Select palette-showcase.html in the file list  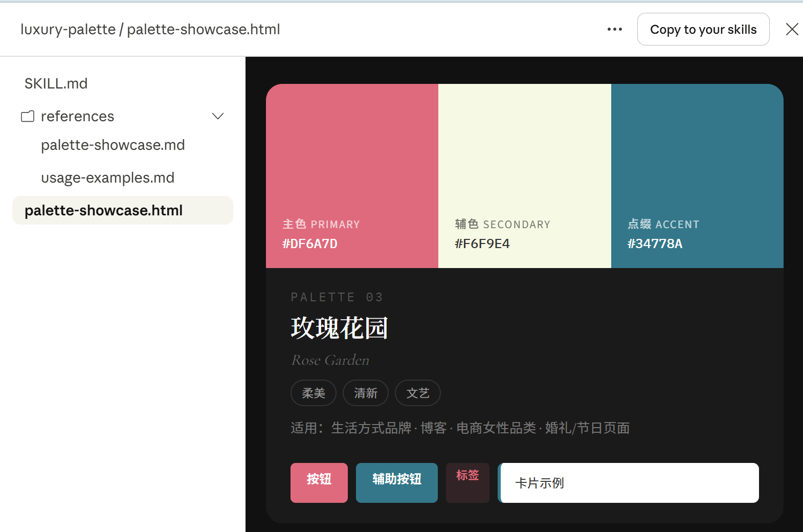click(x=104, y=211)
